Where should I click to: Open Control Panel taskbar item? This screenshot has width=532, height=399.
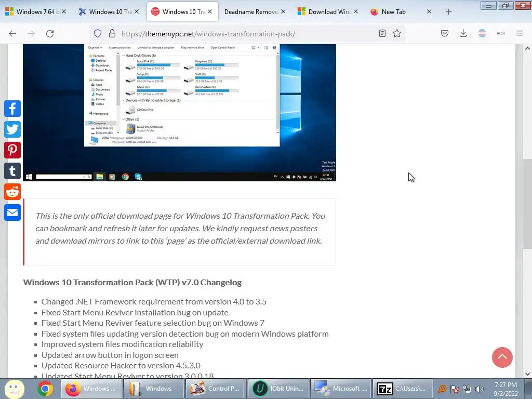tap(216, 389)
